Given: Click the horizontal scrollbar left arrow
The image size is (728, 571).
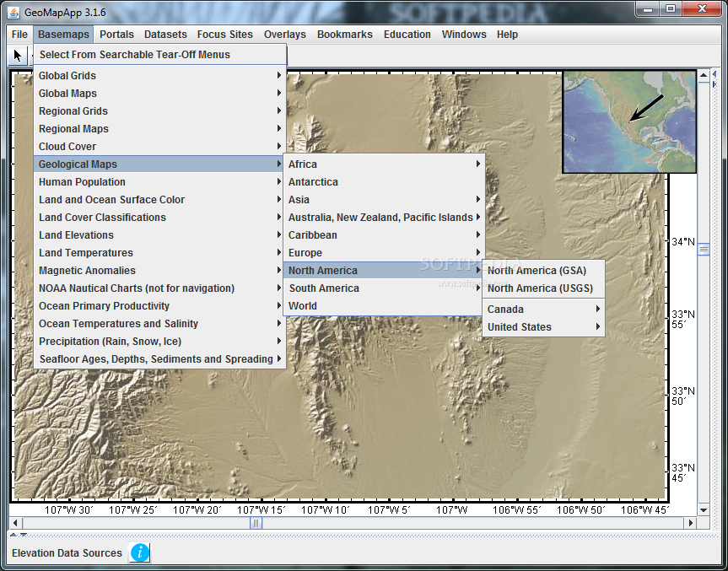Looking at the screenshot, I should tap(16, 523).
